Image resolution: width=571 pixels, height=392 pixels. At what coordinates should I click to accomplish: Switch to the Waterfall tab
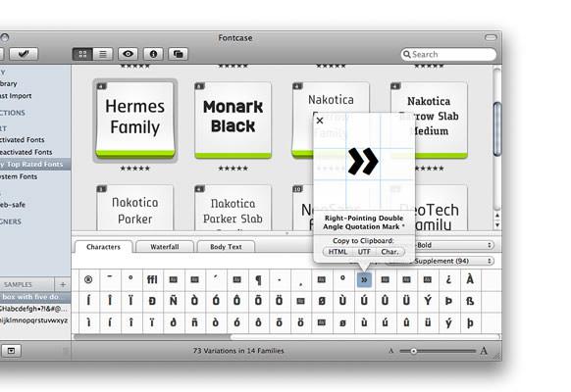(x=165, y=247)
